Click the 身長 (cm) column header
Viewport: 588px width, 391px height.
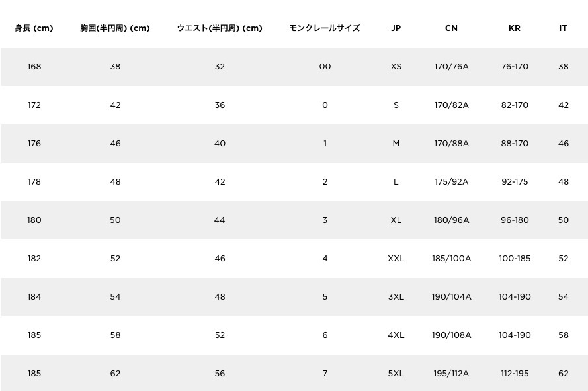(34, 28)
